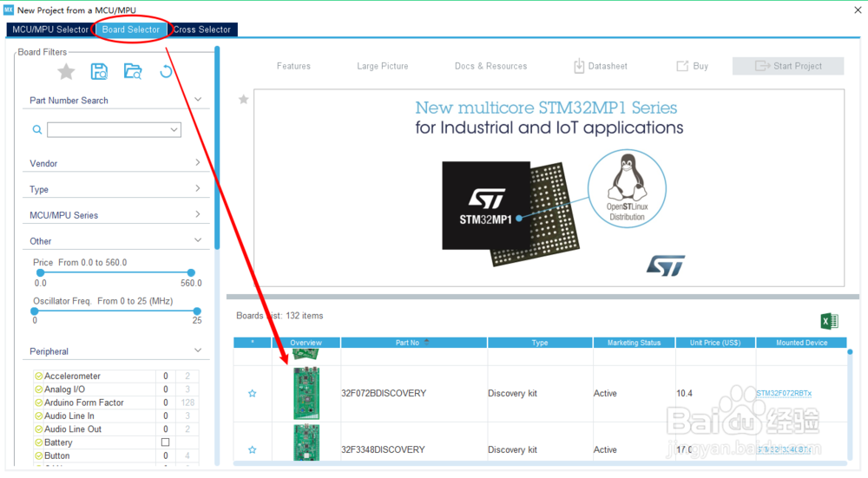Screen dimensions: 868x478
Task: Open STM32F072RBTx mounted device link
Action: [784, 393]
